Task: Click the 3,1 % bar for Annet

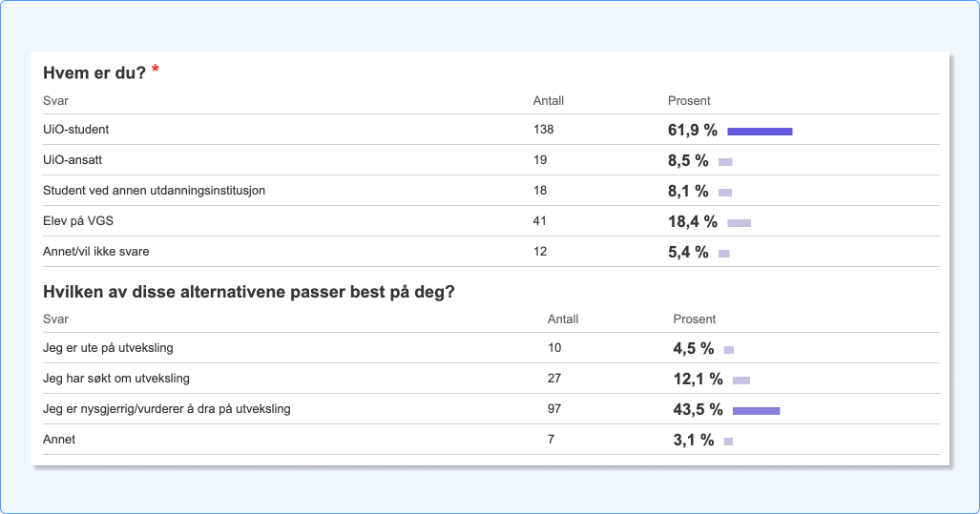Action: click(x=728, y=442)
